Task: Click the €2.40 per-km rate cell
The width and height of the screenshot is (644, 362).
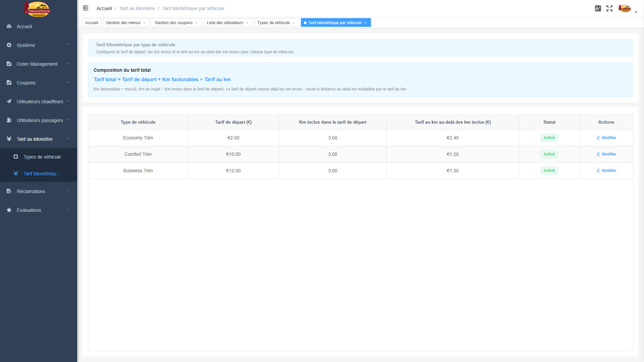Action: 452,138
